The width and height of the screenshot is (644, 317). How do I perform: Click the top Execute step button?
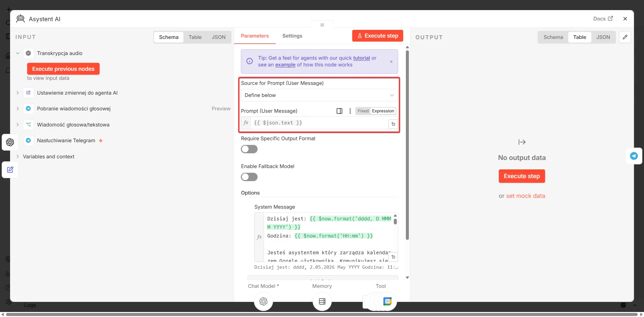point(378,36)
